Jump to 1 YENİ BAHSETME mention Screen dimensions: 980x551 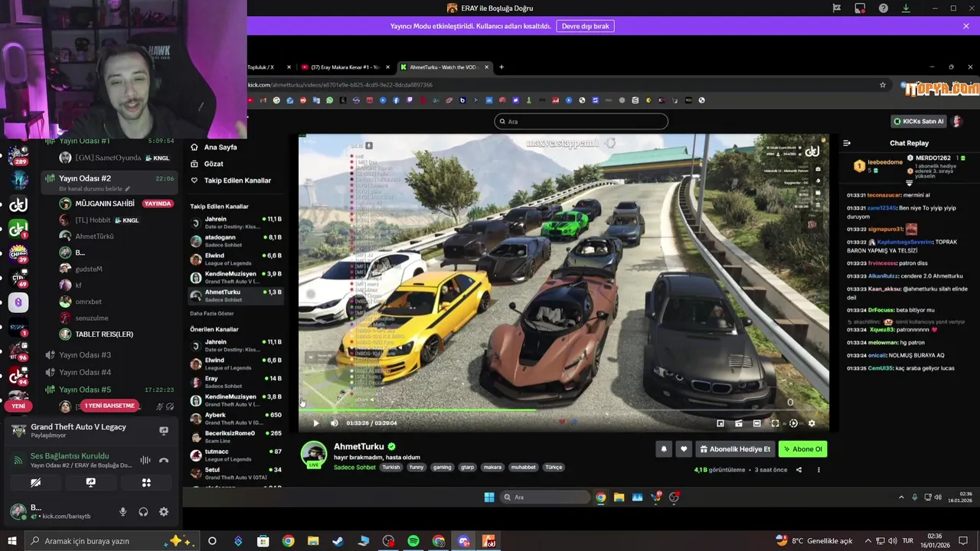click(109, 406)
